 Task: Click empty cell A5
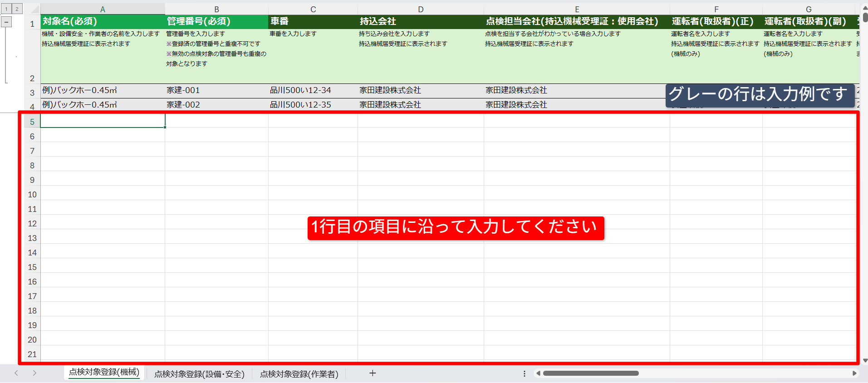tap(103, 121)
